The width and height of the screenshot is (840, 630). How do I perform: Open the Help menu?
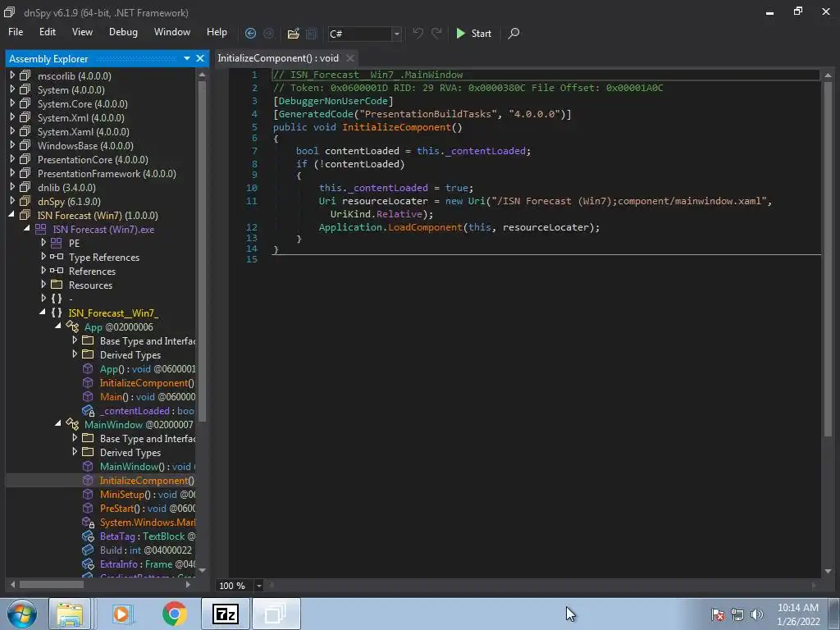click(217, 32)
